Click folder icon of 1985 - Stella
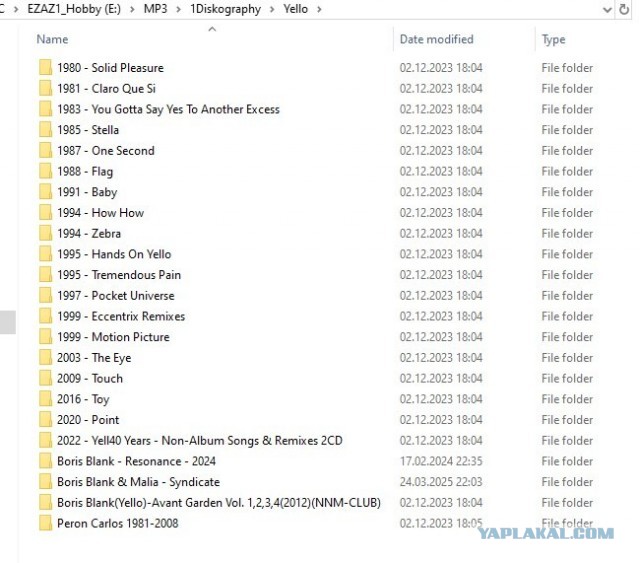The width and height of the screenshot is (640, 563). [x=45, y=129]
